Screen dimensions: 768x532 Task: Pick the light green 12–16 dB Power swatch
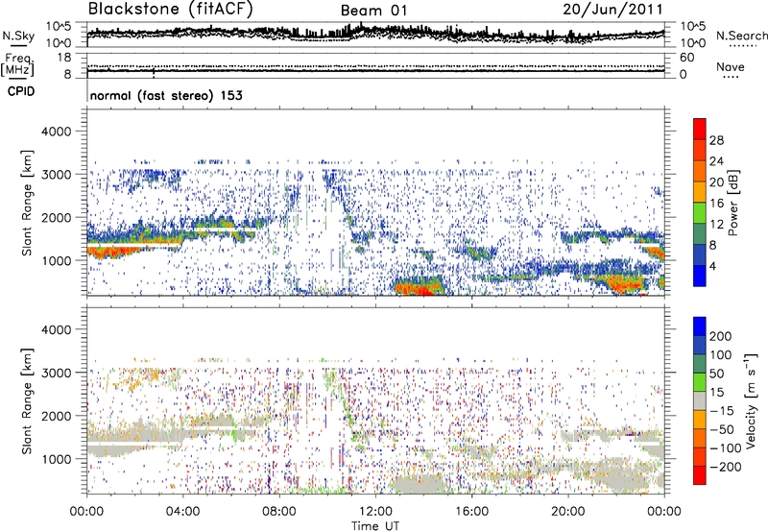700,212
